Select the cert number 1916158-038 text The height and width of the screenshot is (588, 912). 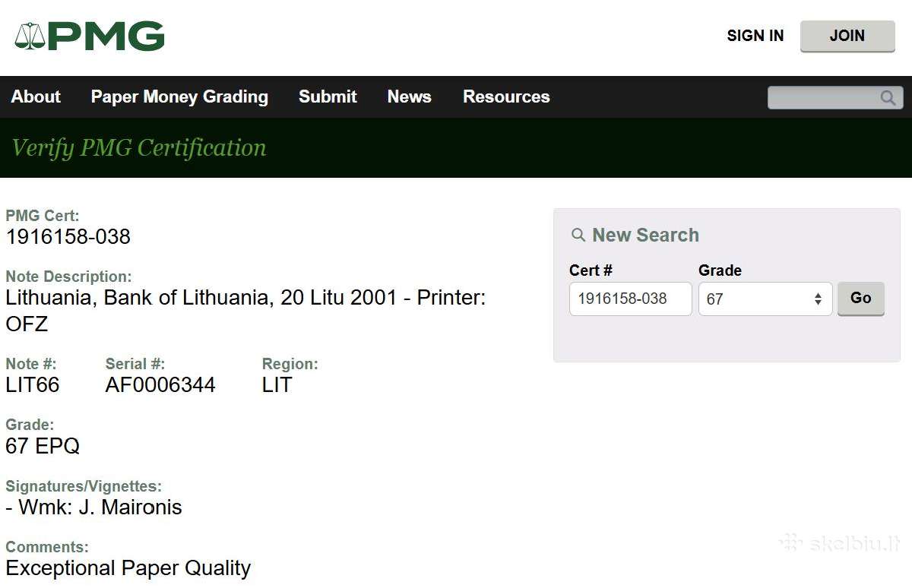coord(68,237)
